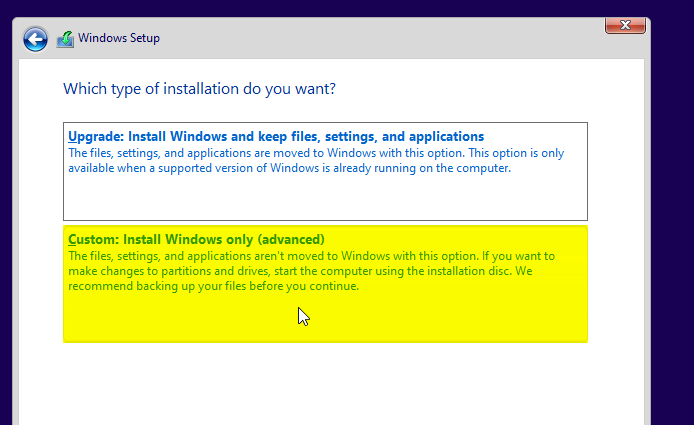Close the Windows Setup window
694x425 pixels.
(625, 26)
